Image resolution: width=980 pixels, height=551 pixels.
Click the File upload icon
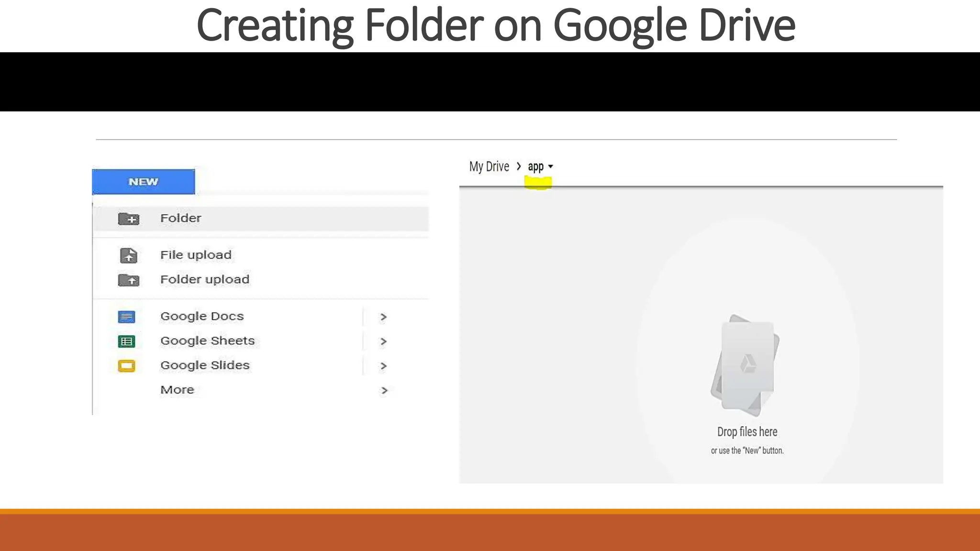point(128,255)
